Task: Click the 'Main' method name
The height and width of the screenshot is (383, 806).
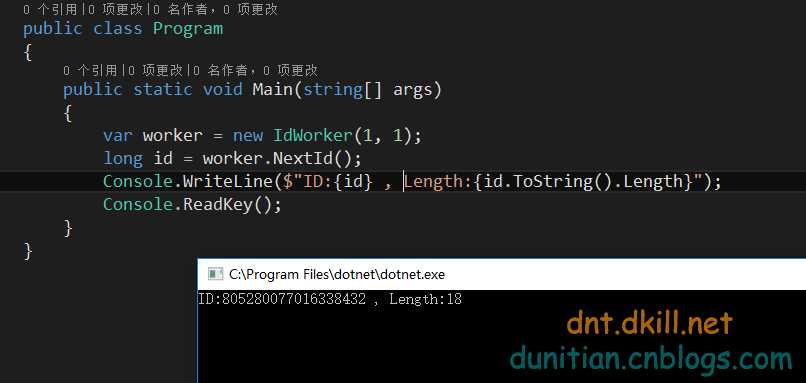Action: point(272,89)
